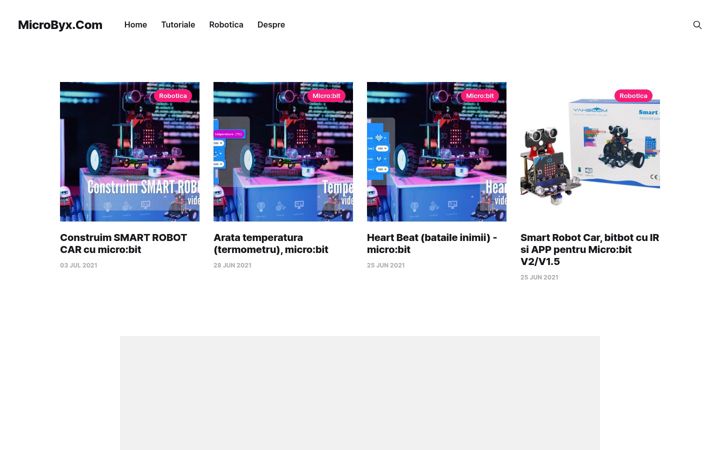This screenshot has width=720, height=450.
Task: Open the Heart Beat post thumbnail
Action: coord(436,152)
